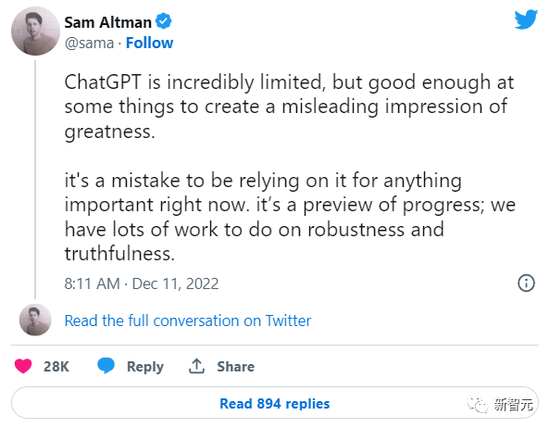
Task: Click the watermark logo at bottom right
Action: (x=501, y=404)
